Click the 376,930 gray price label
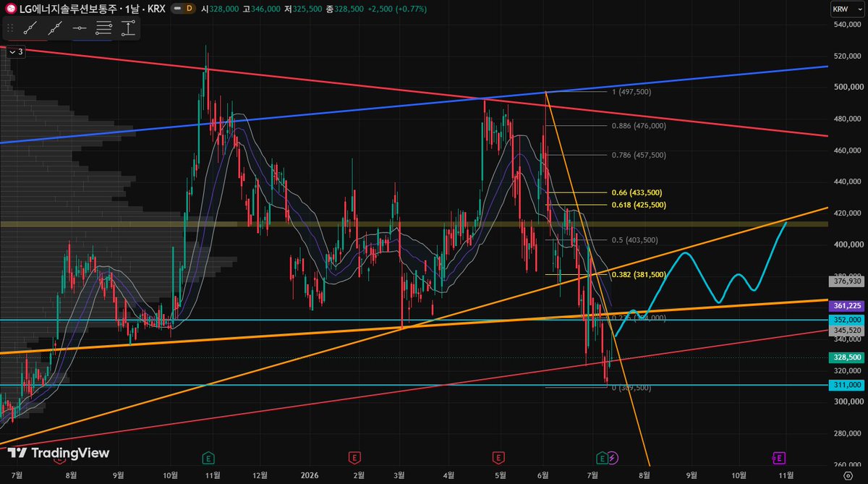The image size is (868, 484). [x=847, y=282]
